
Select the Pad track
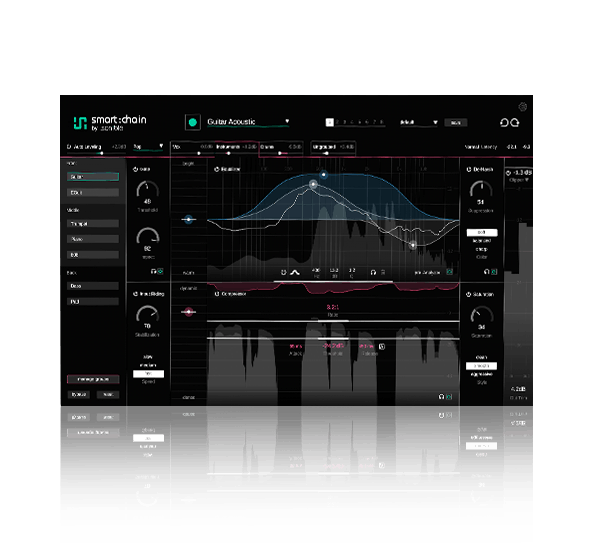tap(93, 302)
